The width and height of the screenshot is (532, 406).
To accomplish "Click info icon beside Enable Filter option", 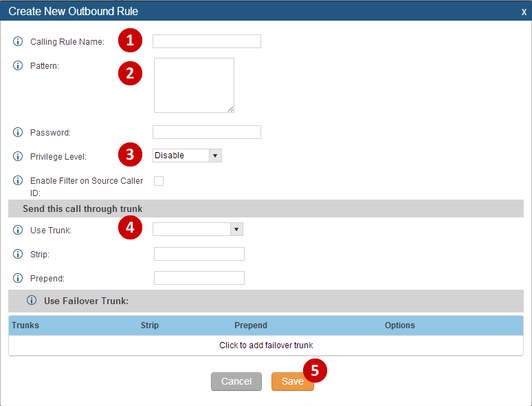I will (18, 181).
